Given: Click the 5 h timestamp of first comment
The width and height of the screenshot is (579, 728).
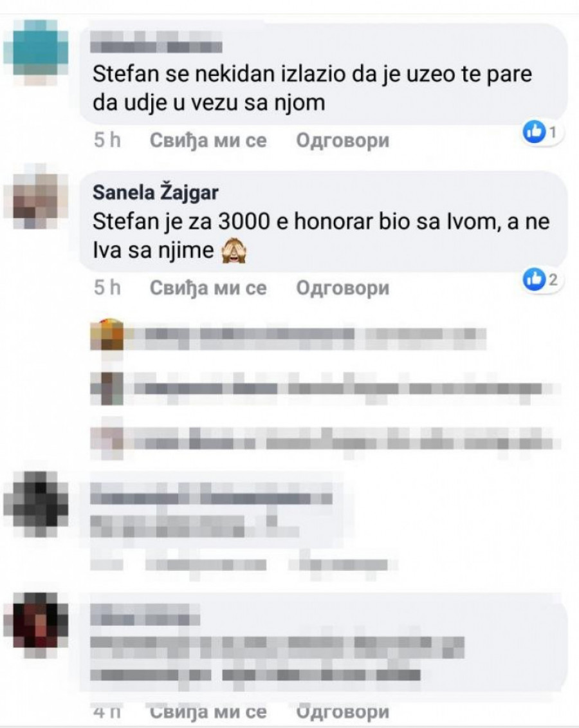Looking at the screenshot, I should (107, 140).
